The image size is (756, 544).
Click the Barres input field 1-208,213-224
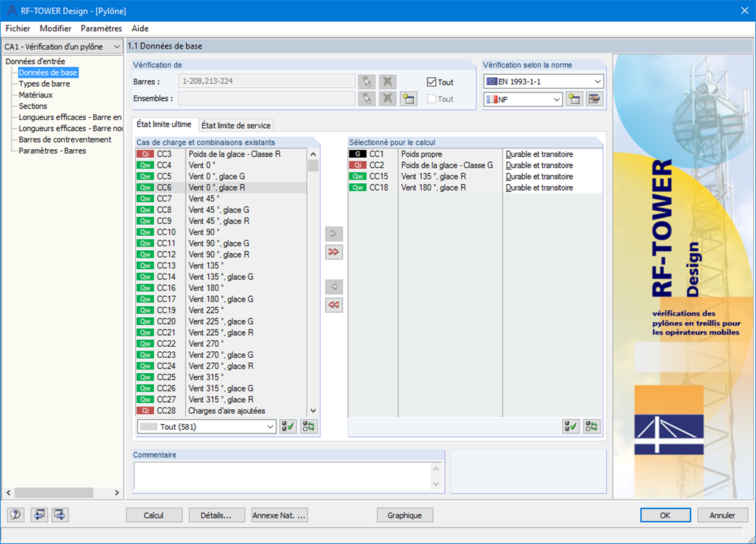(267, 81)
